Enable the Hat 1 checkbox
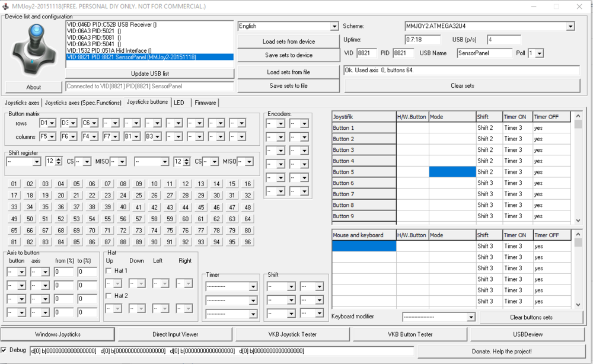This screenshot has width=593, height=364. pyautogui.click(x=109, y=271)
